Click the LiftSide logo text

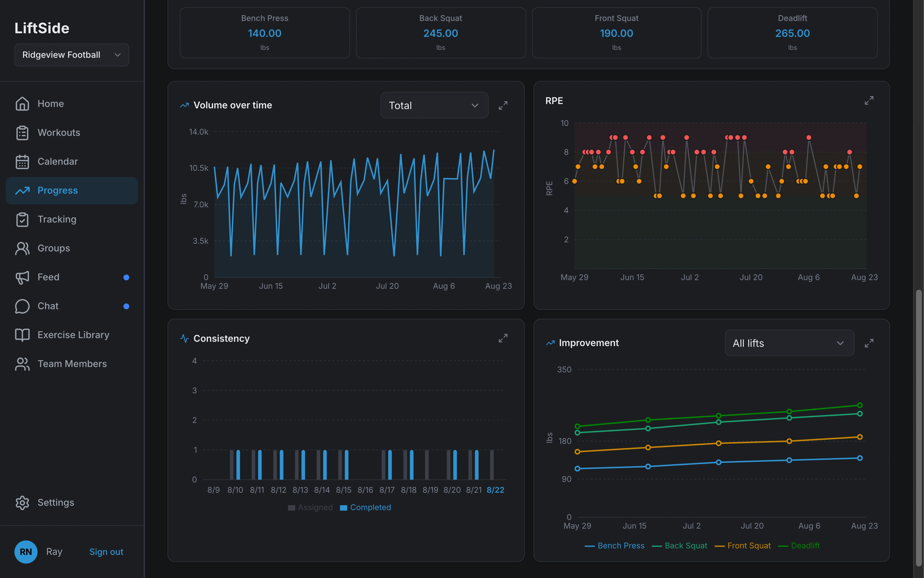coord(42,28)
